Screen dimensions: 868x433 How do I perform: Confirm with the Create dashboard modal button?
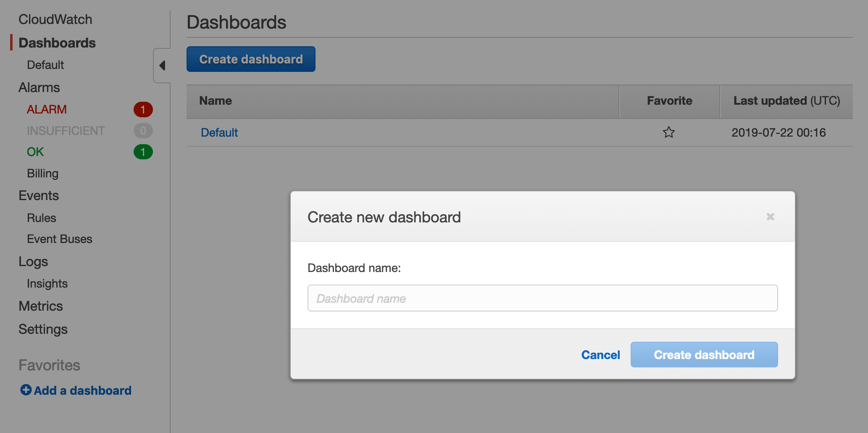pyautogui.click(x=704, y=354)
